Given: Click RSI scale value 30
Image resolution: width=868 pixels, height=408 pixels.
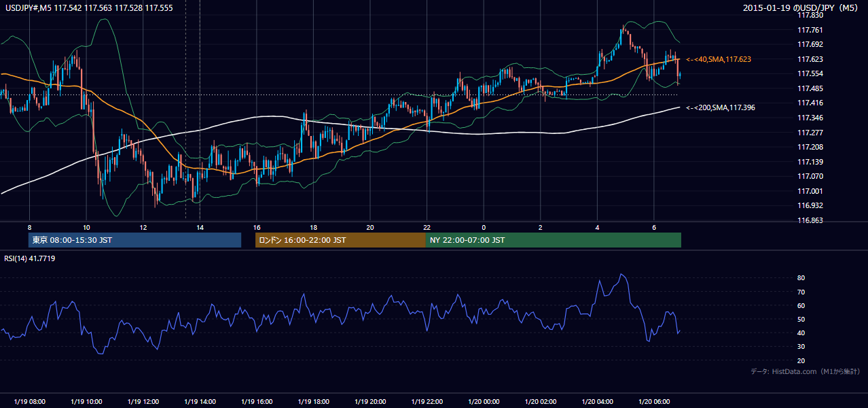Looking at the screenshot, I should click(801, 346).
